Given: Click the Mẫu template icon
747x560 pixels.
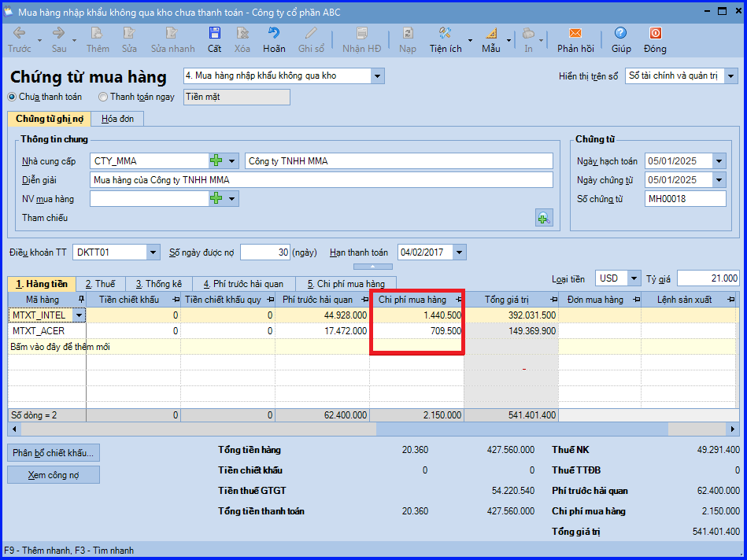Looking at the screenshot, I should tap(491, 33).
